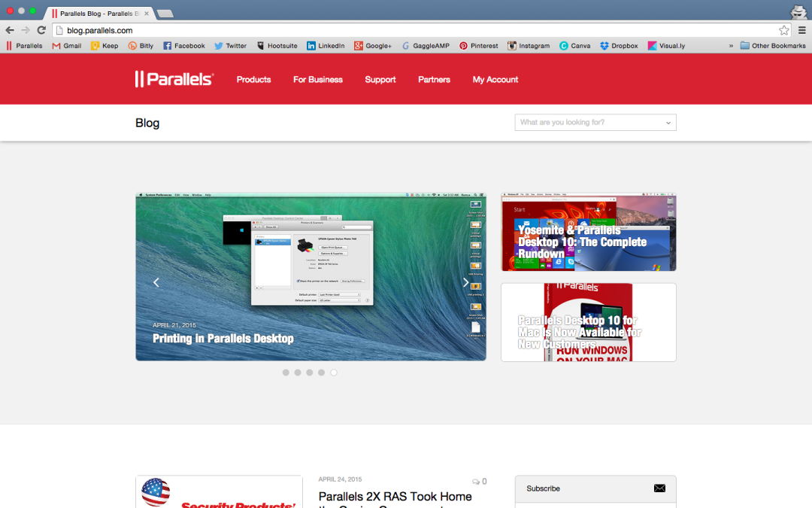This screenshot has width=812, height=508.
Task: Open the Parallels bookmark
Action: pyautogui.click(x=24, y=46)
